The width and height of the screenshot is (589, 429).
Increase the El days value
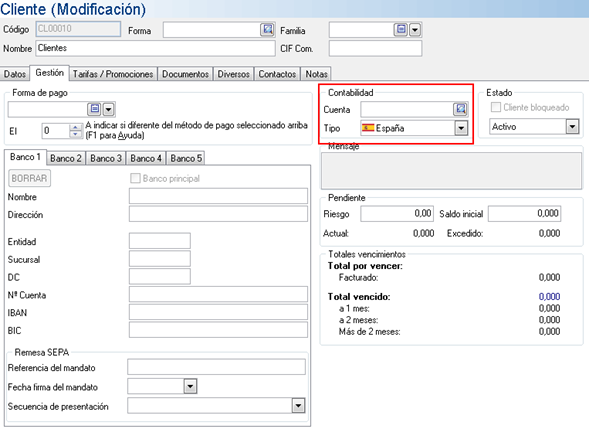(x=76, y=127)
